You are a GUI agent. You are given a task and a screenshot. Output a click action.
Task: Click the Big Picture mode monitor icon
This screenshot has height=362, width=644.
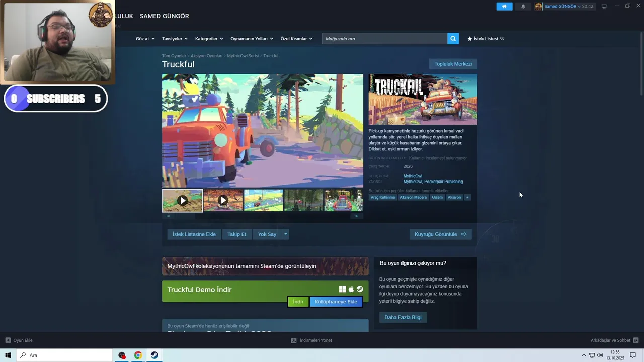pos(604,7)
